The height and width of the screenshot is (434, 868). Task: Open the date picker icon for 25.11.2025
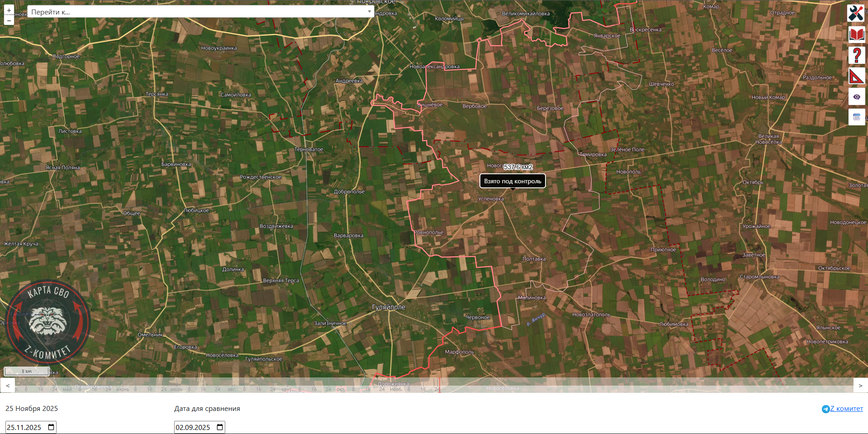[51, 427]
